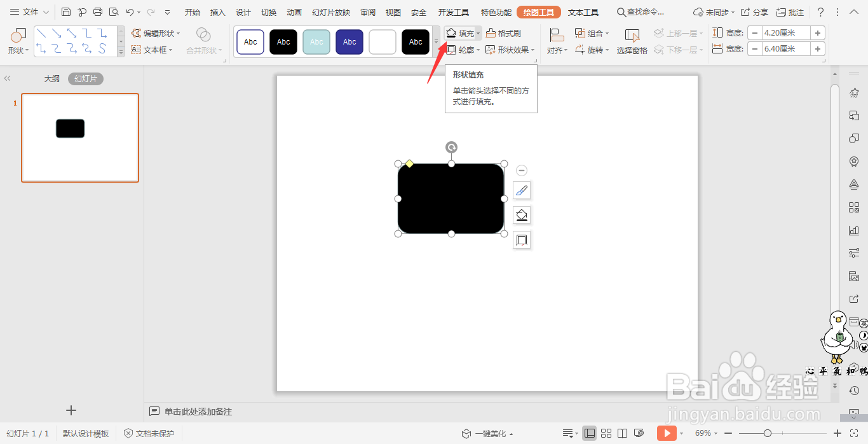Screen dimensions: 868x444
Task: Add a new slide with plus icon
Action: [71, 410]
